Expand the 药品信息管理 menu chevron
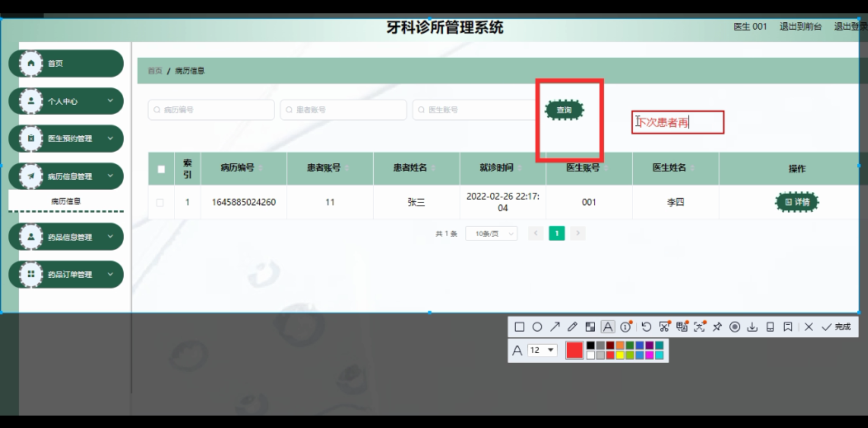This screenshot has height=428, width=868. pyautogui.click(x=111, y=237)
